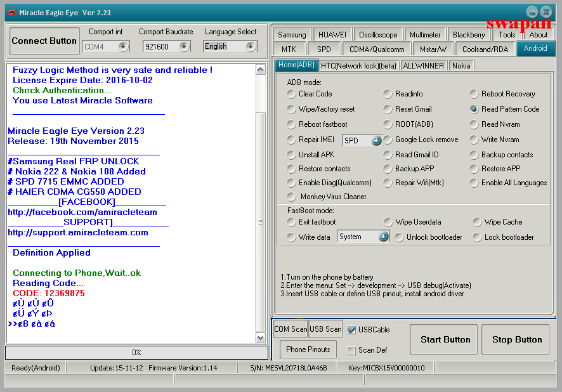The image size is (562, 392).
Task: Click the Miracle Eagle Eye title bar logo
Action: pyautogui.click(x=12, y=13)
